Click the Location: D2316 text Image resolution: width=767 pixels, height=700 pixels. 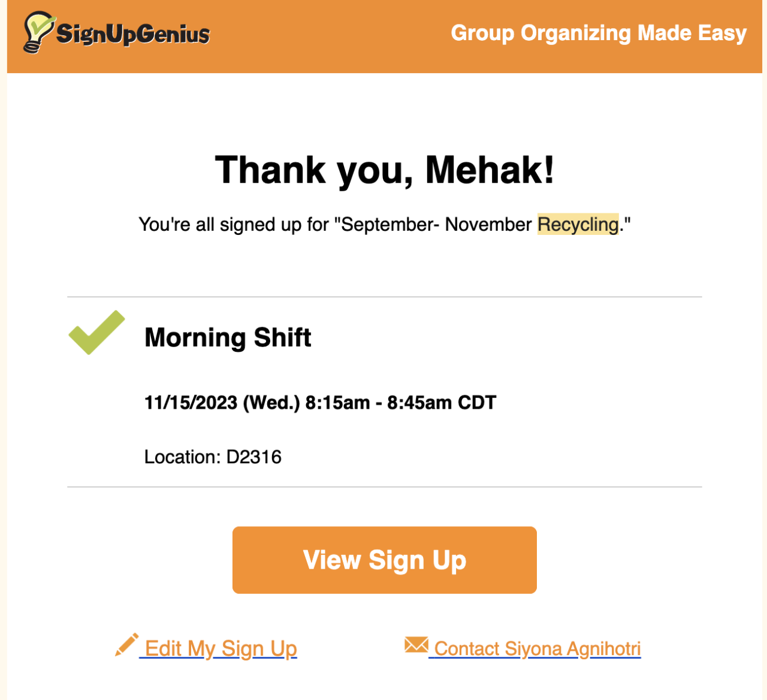(213, 457)
